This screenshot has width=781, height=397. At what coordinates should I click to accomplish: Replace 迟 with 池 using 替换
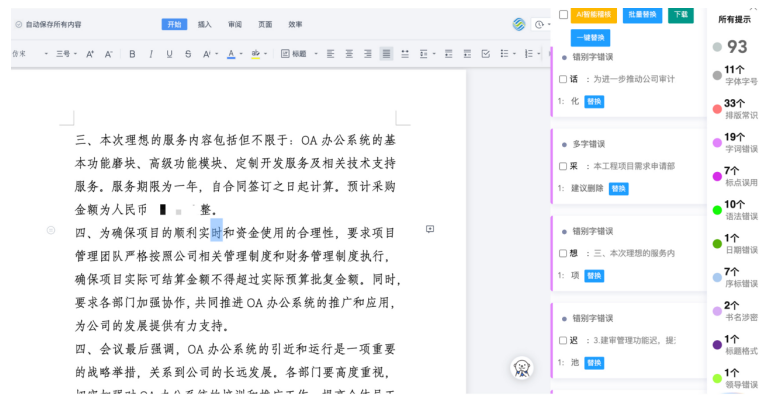pyautogui.click(x=594, y=363)
